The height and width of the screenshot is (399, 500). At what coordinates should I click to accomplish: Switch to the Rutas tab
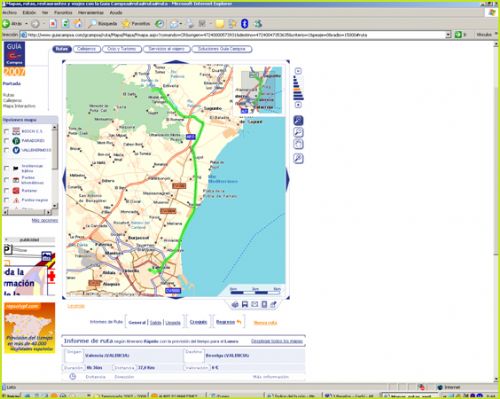pos(62,49)
